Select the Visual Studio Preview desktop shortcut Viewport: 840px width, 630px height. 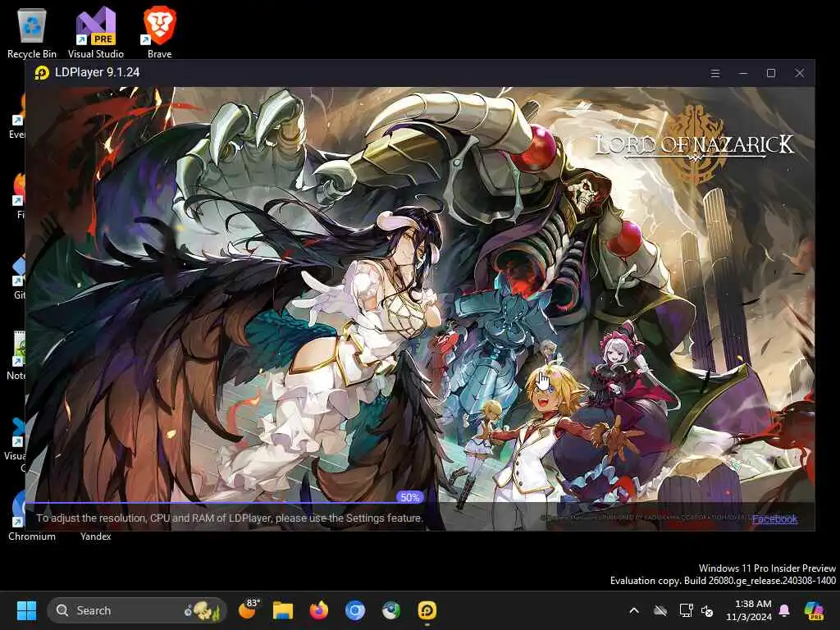tap(96, 33)
